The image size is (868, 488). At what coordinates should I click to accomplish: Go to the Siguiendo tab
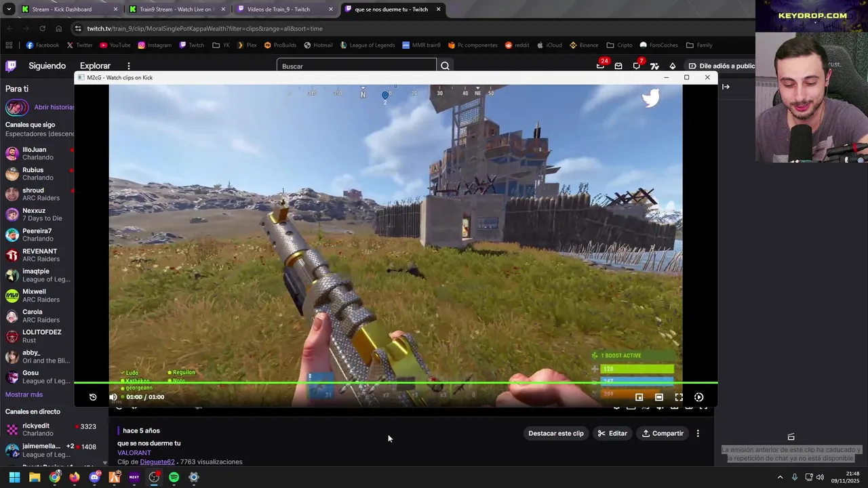click(47, 66)
